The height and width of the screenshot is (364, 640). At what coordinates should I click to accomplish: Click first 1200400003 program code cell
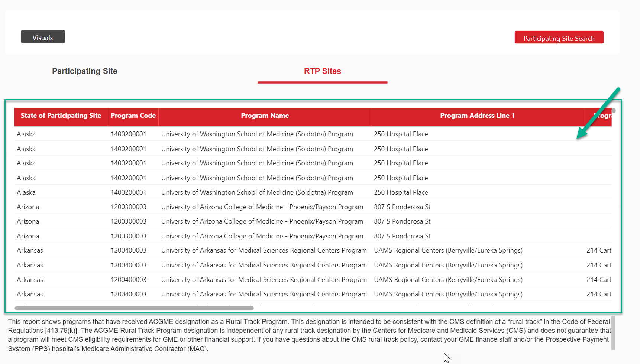pyautogui.click(x=129, y=250)
